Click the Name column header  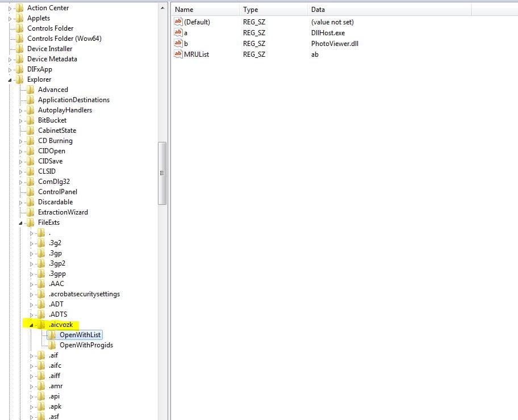point(206,10)
